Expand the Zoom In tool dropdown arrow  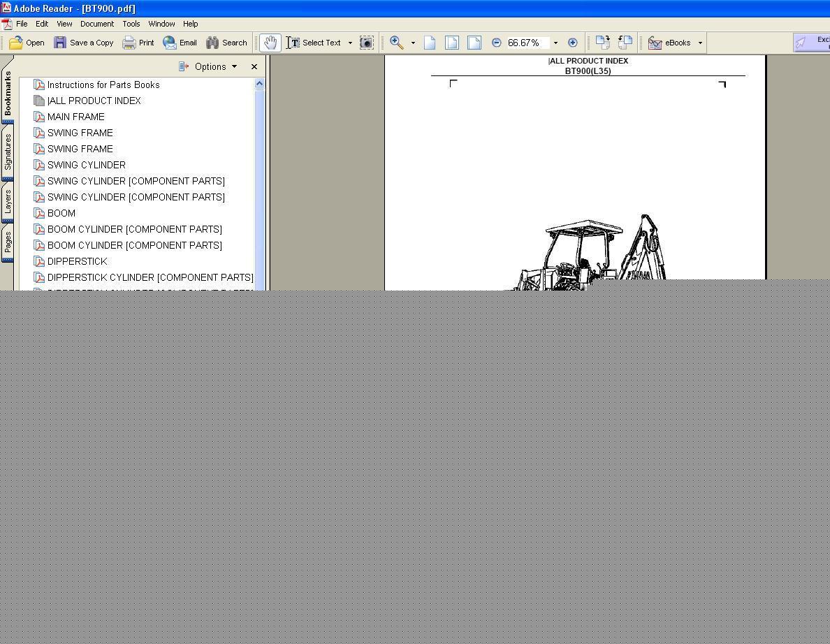(x=413, y=43)
